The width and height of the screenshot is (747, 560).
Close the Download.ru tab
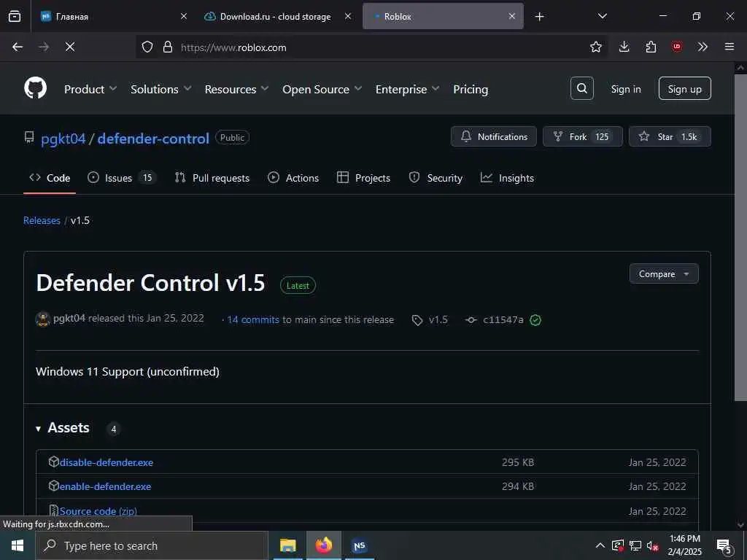coord(348,16)
